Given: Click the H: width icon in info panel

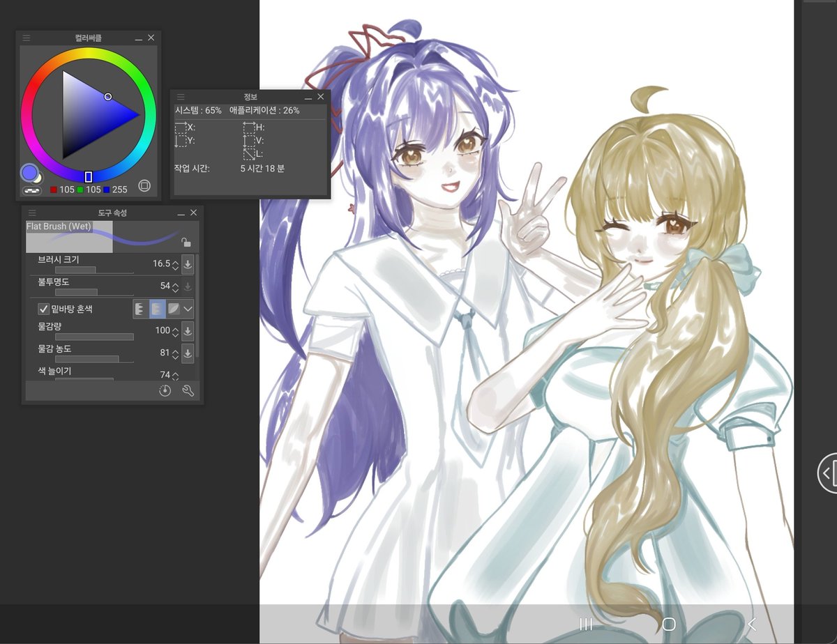Looking at the screenshot, I should point(249,128).
